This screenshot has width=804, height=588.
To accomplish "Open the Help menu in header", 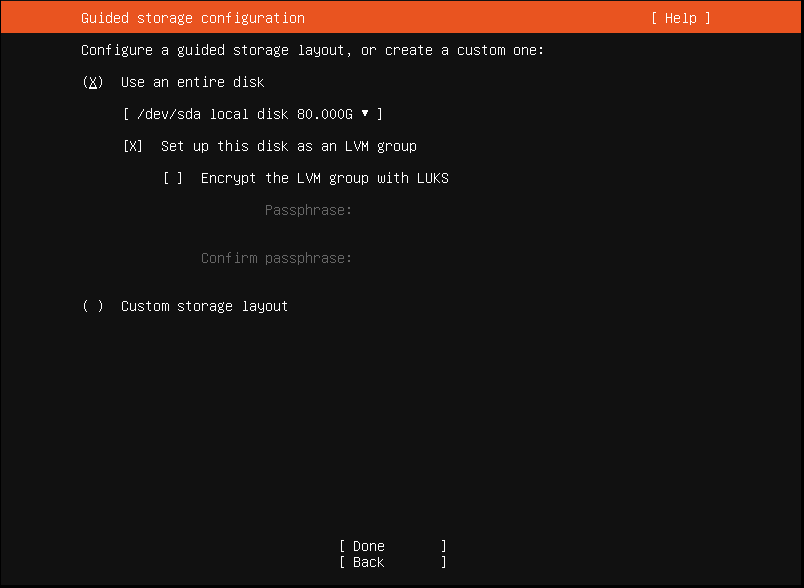I will pos(680,18).
